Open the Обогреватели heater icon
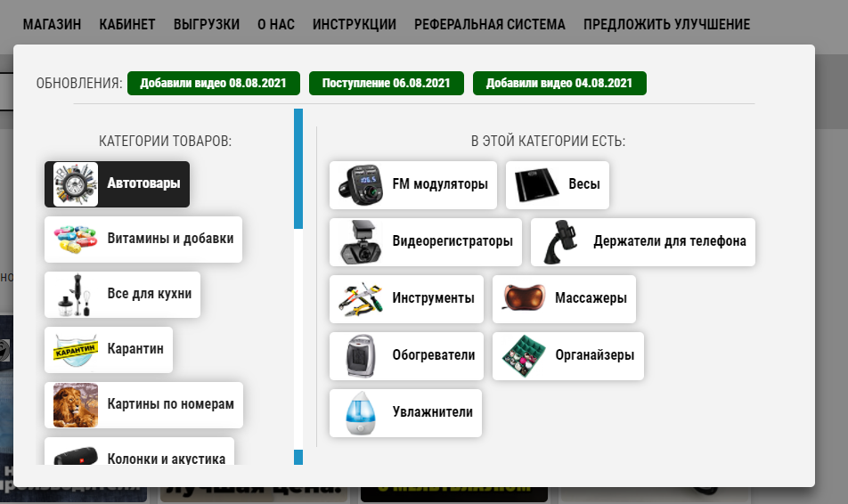The width and height of the screenshot is (848, 504). tap(358, 355)
